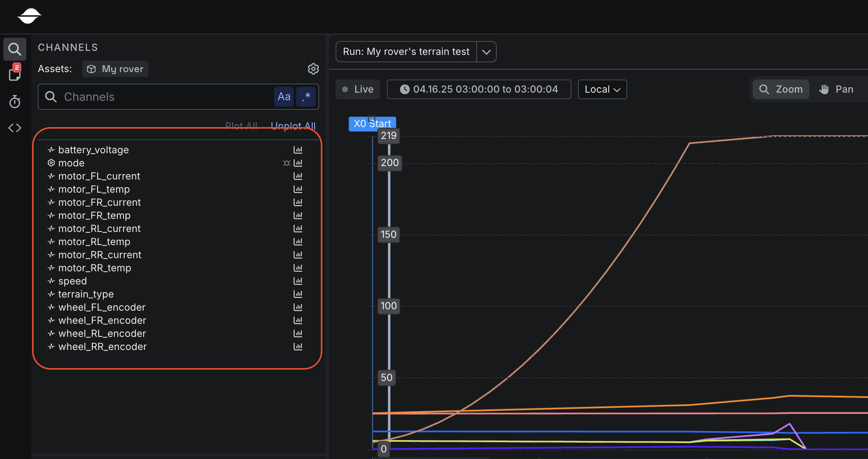Image resolution: width=868 pixels, height=459 pixels.
Task: Toggle case-sensitive Aa search option
Action: pyautogui.click(x=284, y=97)
